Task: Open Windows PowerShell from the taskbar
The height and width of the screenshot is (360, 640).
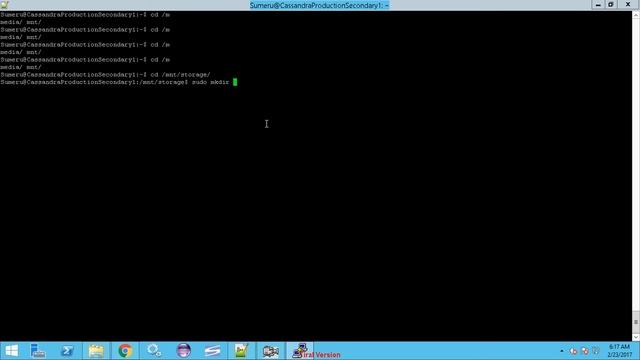Action: [x=67, y=351]
